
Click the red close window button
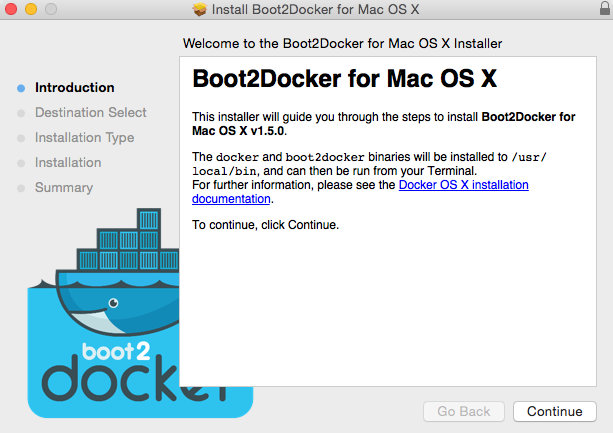tap(11, 9)
